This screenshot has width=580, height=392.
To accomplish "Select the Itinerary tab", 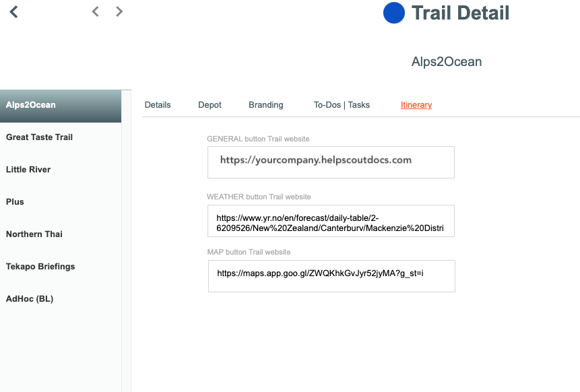I will [x=416, y=105].
